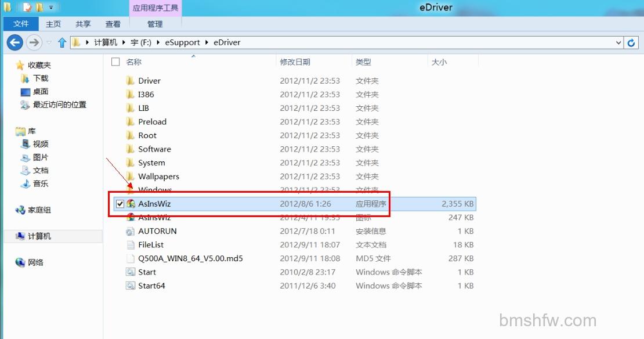Expand breadcrumb arrow after 宇 (F:)

click(158, 42)
